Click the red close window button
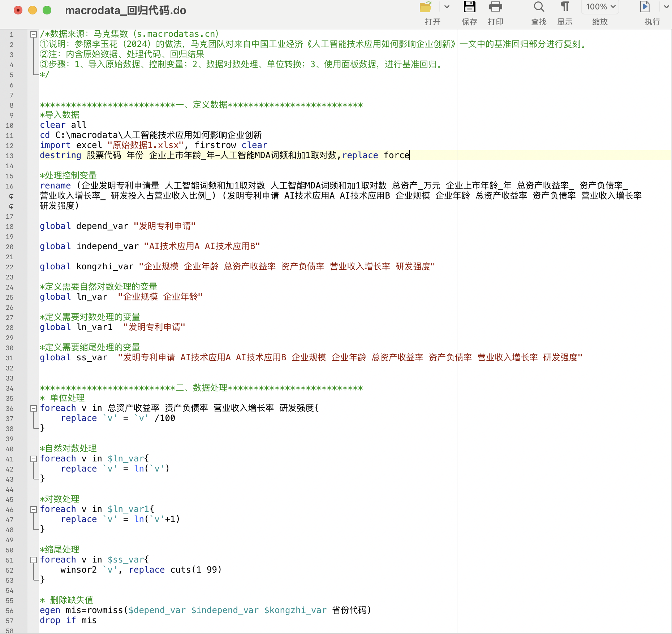The width and height of the screenshot is (672, 634). pos(18,10)
